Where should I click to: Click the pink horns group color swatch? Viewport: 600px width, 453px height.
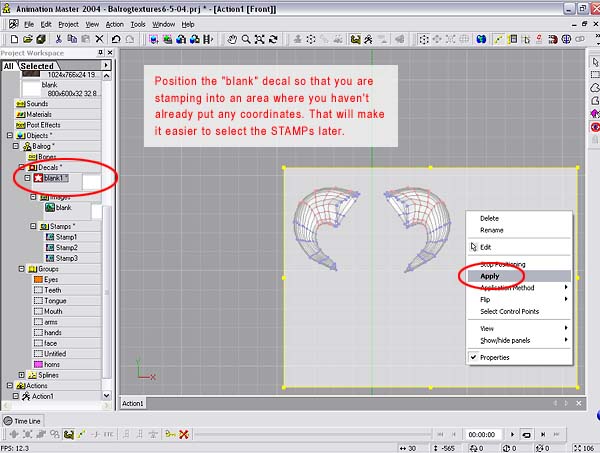point(38,363)
